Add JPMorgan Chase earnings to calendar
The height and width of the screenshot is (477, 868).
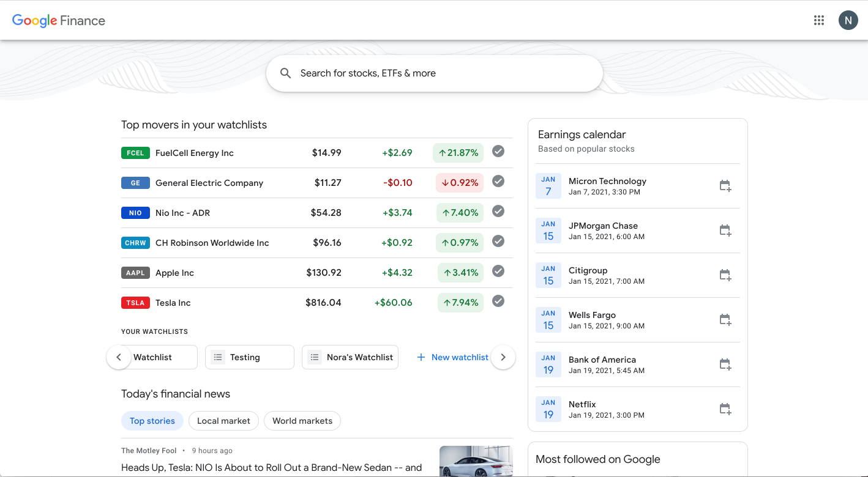point(725,231)
